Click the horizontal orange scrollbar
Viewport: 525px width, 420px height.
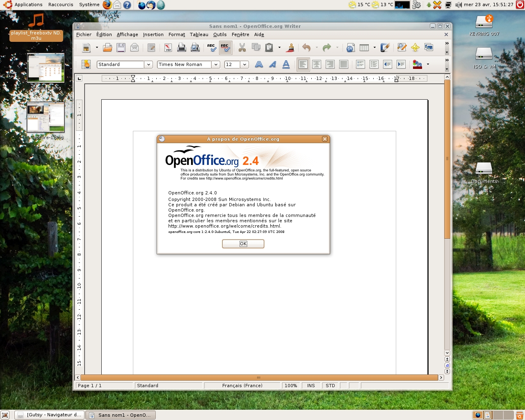(258, 377)
